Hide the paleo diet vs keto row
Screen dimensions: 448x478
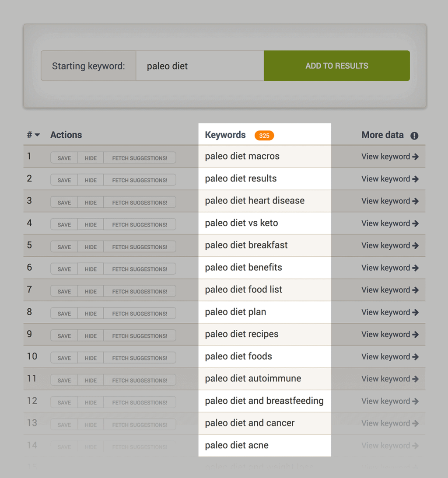pyautogui.click(x=91, y=225)
